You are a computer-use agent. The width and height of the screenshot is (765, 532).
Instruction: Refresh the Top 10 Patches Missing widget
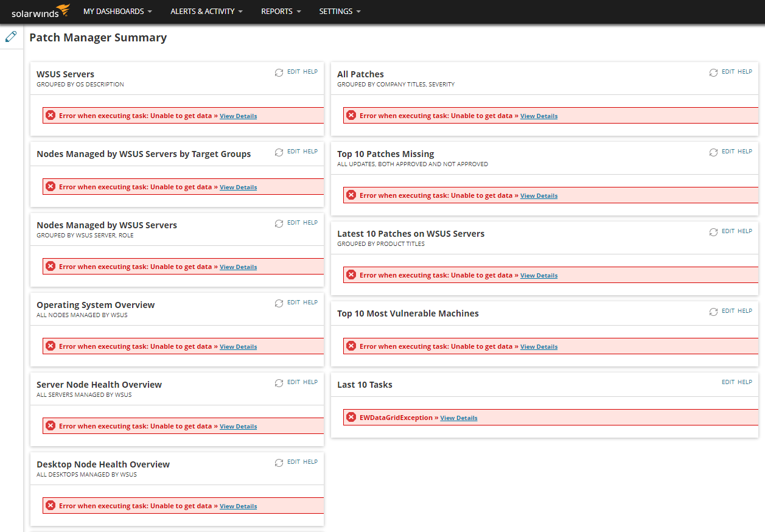click(x=713, y=152)
